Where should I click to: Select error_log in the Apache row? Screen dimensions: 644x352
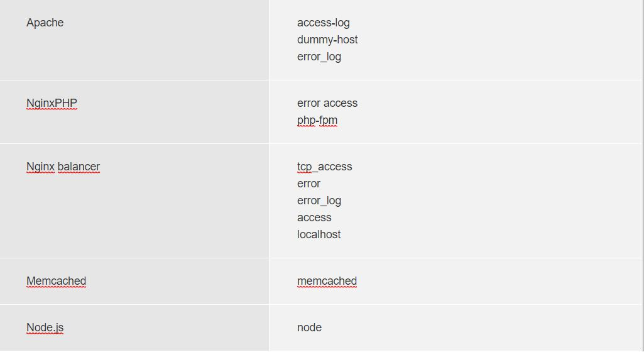click(319, 57)
